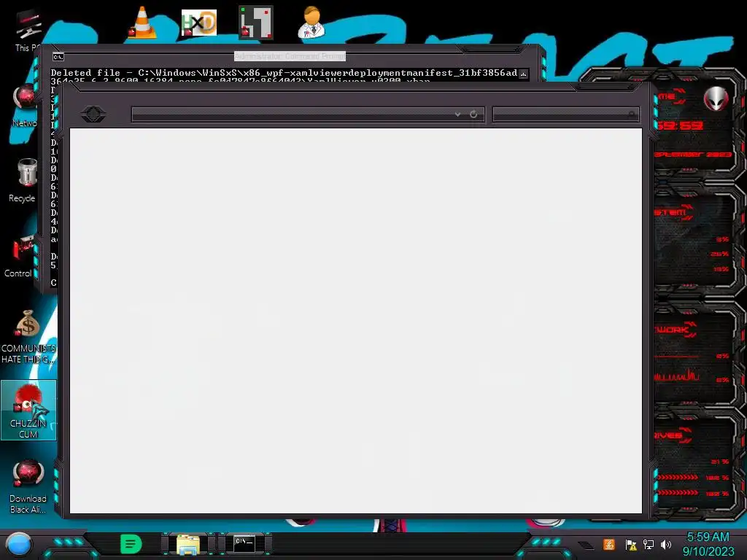Select the CHUZZIN CUM desktop icon

(28, 411)
